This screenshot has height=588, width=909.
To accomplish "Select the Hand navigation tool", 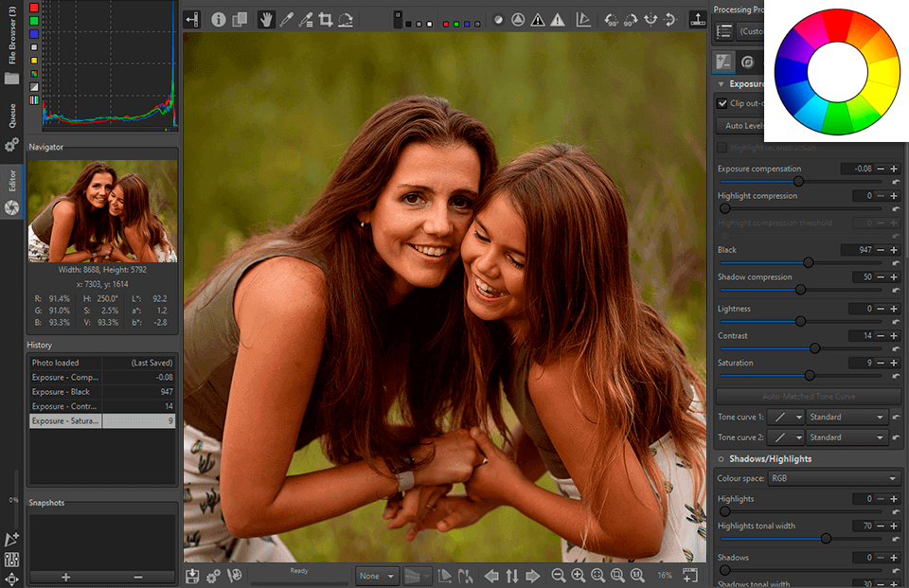I will [266, 19].
